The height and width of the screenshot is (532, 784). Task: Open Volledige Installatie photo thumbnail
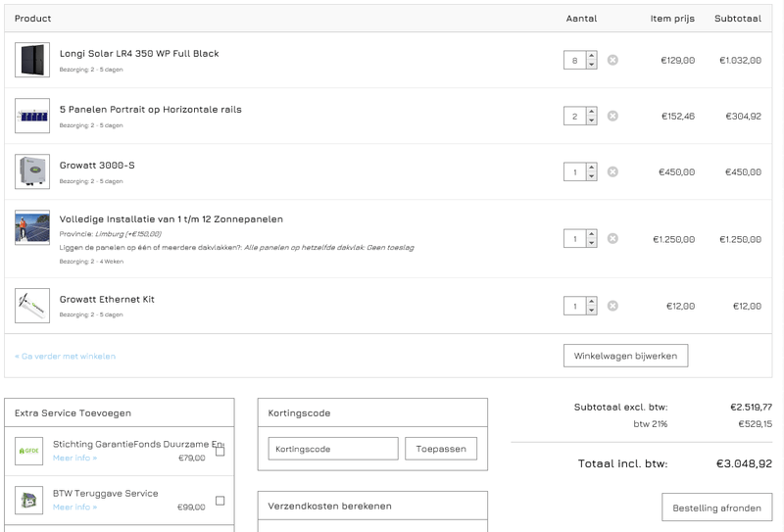32,227
